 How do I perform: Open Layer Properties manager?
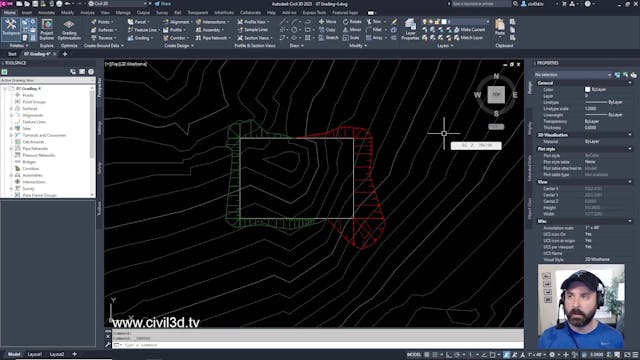tap(410, 29)
